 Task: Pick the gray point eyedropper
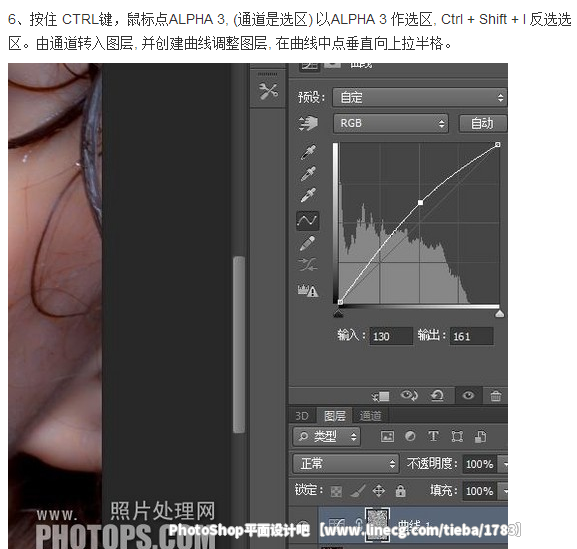308,174
